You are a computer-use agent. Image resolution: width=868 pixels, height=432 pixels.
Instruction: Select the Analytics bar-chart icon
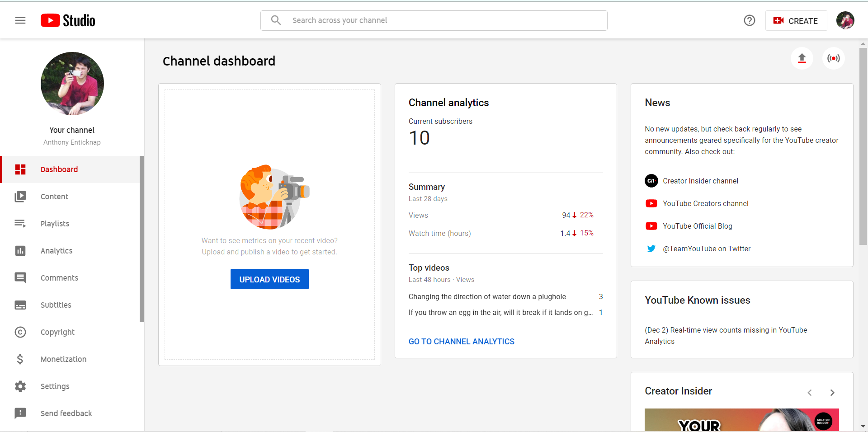click(x=20, y=250)
